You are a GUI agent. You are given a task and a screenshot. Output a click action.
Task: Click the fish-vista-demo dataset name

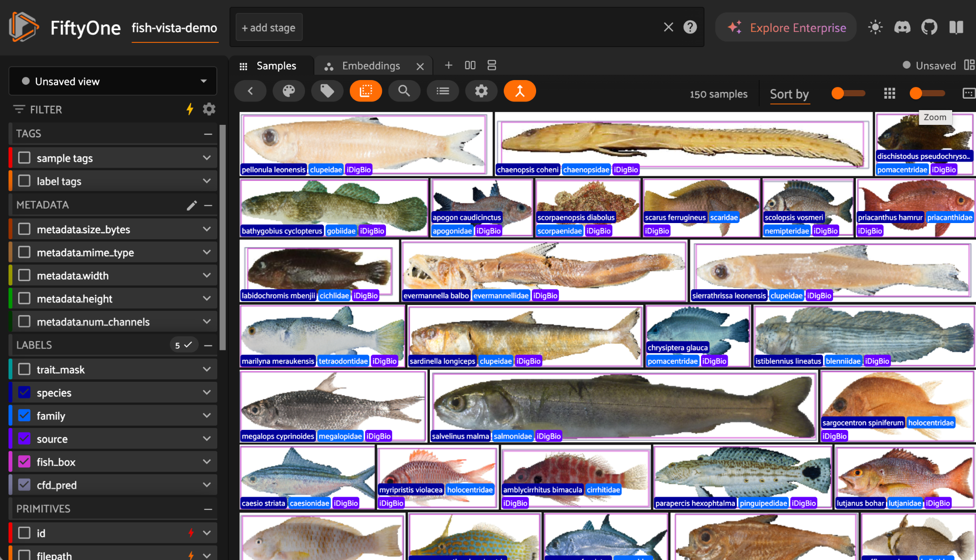pos(174,28)
